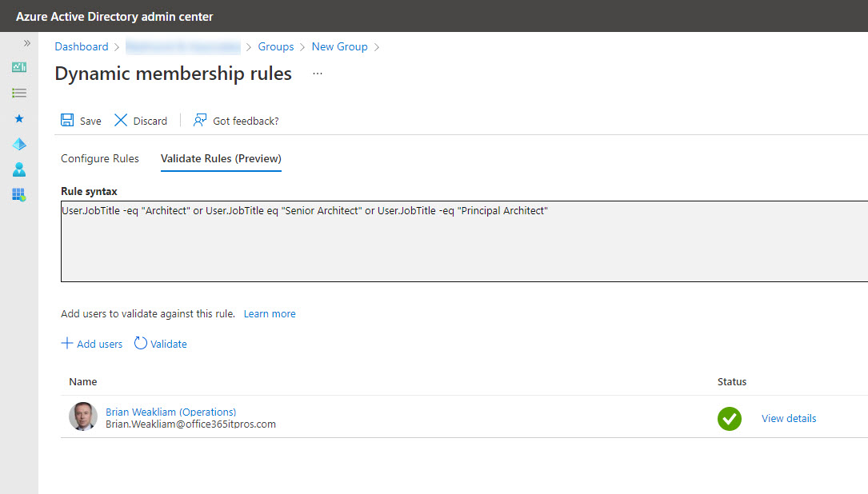Click the green checkmark status icon
Image resolution: width=868 pixels, height=494 pixels.
point(730,419)
